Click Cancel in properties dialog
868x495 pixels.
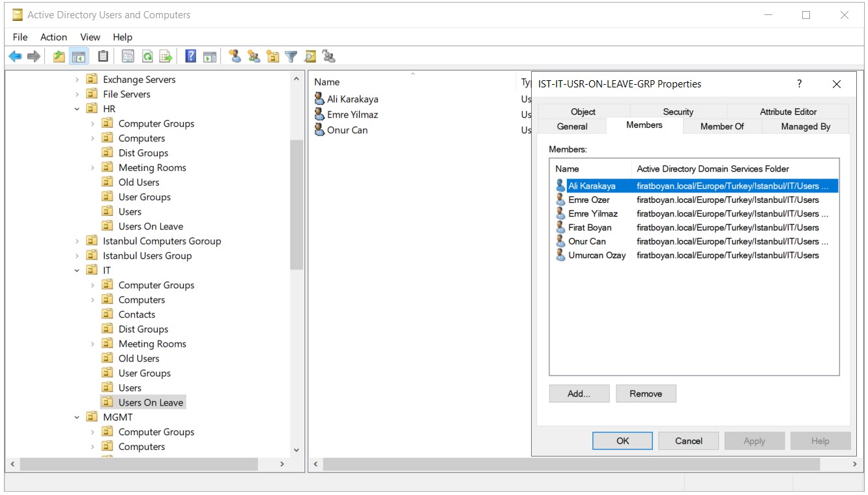pyautogui.click(x=688, y=441)
